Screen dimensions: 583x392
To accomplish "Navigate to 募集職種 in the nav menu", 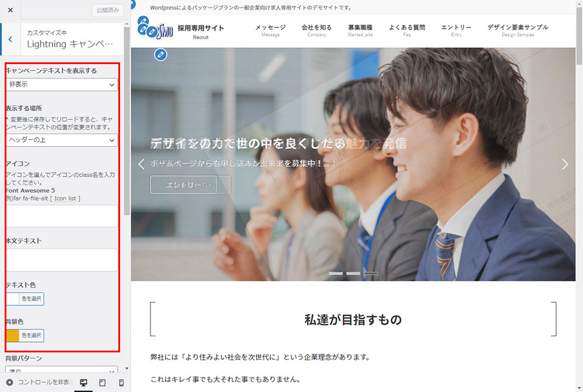I will 360,30.
